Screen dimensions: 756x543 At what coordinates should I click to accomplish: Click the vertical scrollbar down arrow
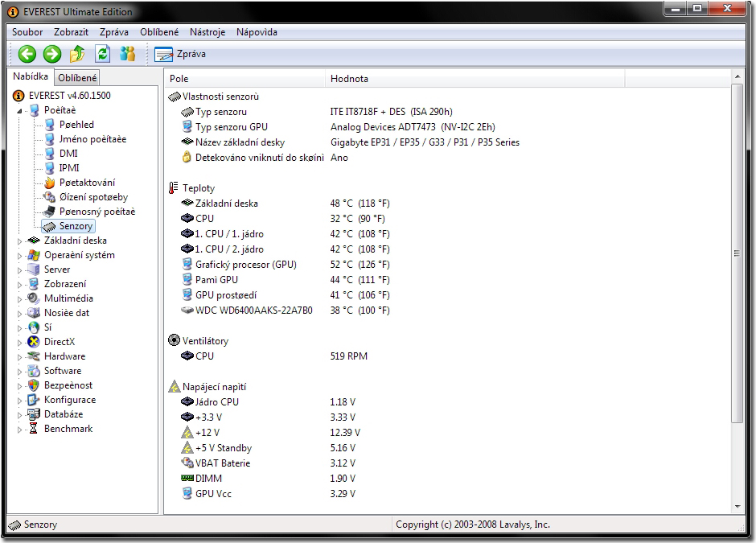pyautogui.click(x=736, y=507)
